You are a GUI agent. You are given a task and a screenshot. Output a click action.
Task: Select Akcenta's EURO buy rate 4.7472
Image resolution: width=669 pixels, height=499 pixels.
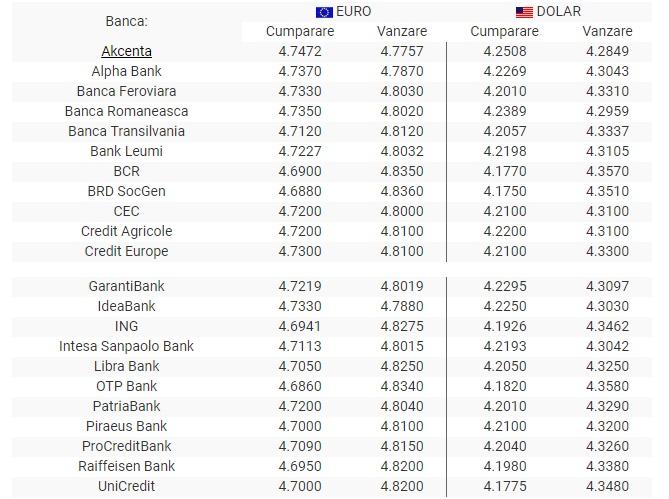tap(300, 51)
